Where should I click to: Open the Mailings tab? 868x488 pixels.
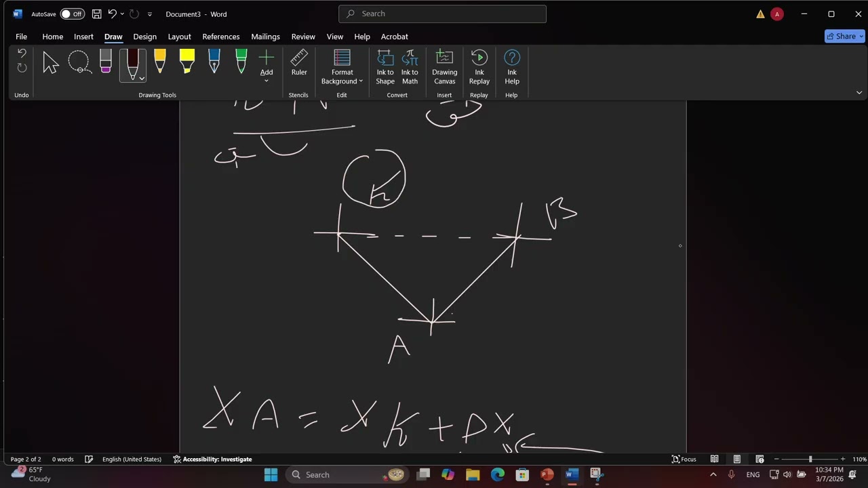click(265, 37)
